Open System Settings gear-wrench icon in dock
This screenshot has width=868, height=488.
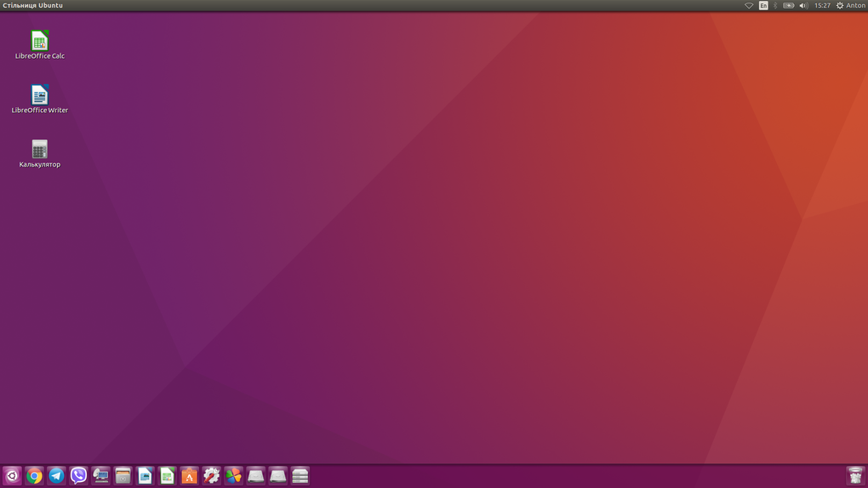click(x=211, y=476)
